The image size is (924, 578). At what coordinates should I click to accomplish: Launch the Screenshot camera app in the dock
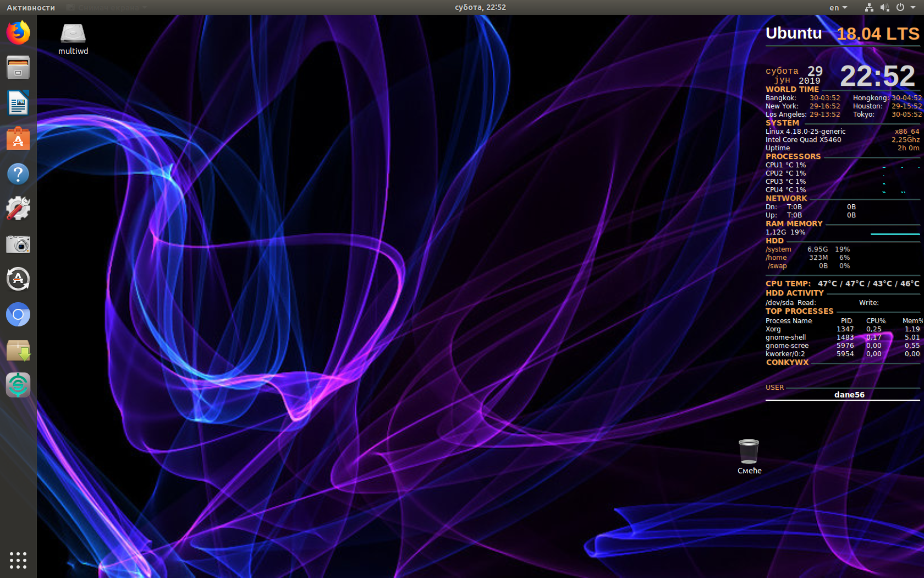click(x=18, y=244)
